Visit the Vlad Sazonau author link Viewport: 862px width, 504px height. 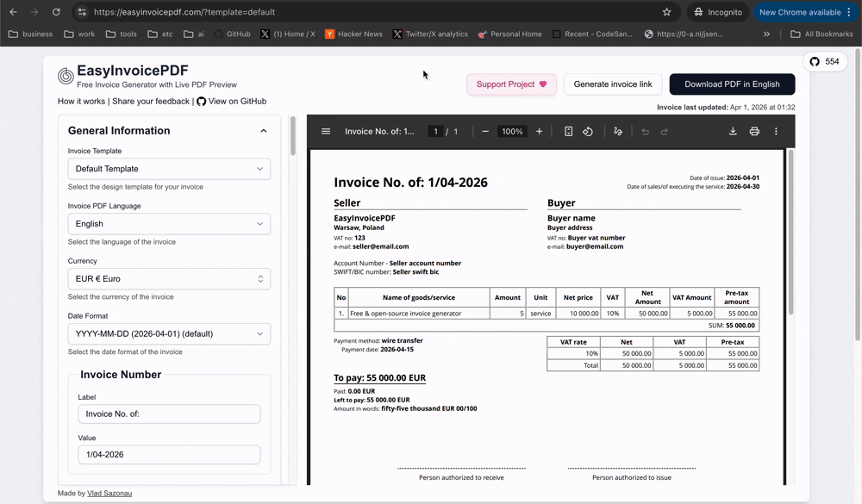[109, 493]
